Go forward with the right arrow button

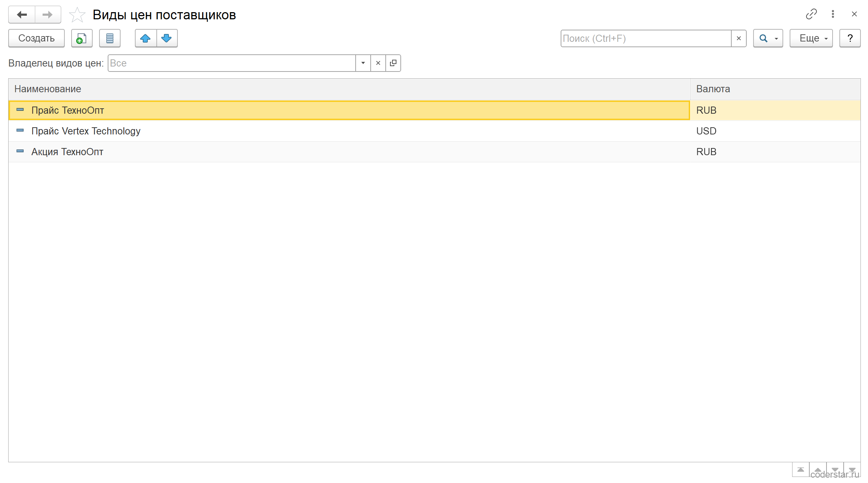[48, 15]
